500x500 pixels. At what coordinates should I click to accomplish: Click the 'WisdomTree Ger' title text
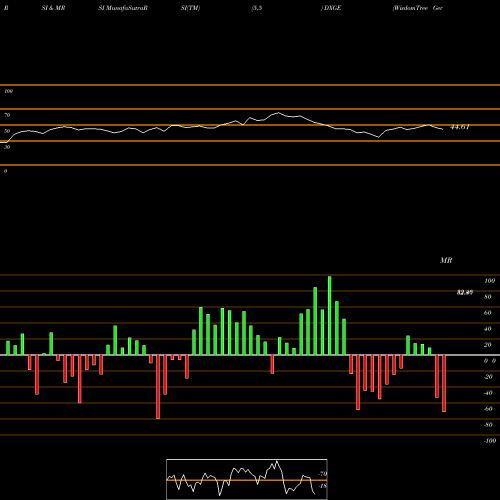click(418, 8)
